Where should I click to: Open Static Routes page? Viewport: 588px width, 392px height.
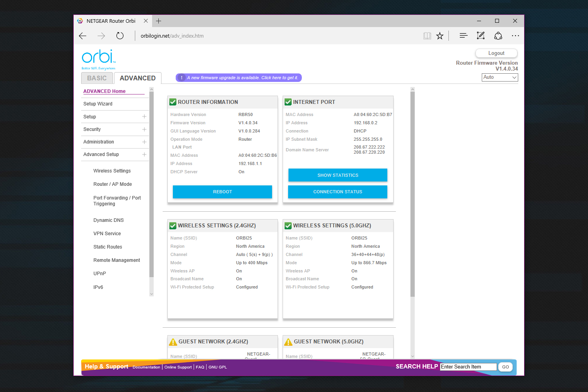[108, 247]
